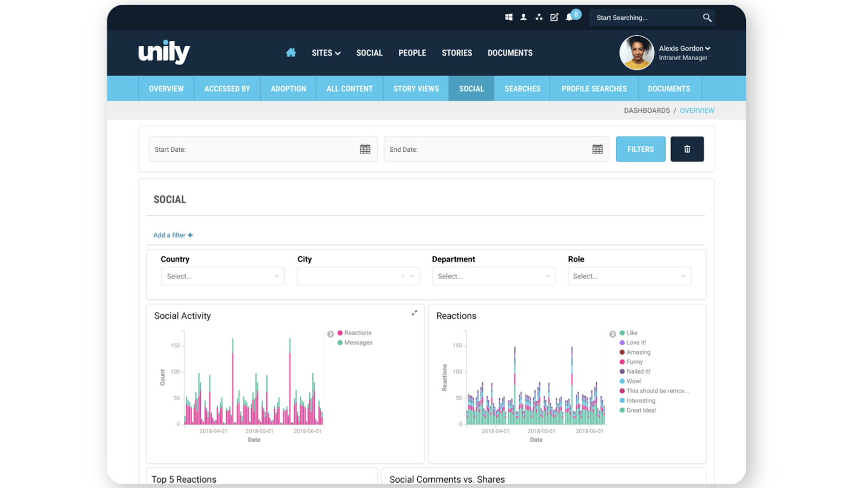The width and height of the screenshot is (868, 488).
Task: Switch to the OVERVIEW dashboard tab
Action: pyautogui.click(x=167, y=88)
